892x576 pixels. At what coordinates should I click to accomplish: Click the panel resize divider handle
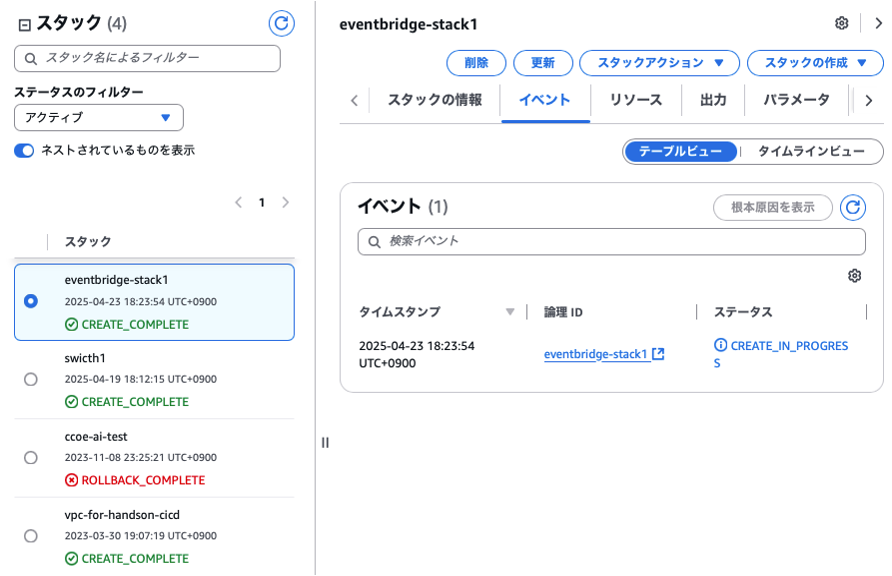(325, 442)
